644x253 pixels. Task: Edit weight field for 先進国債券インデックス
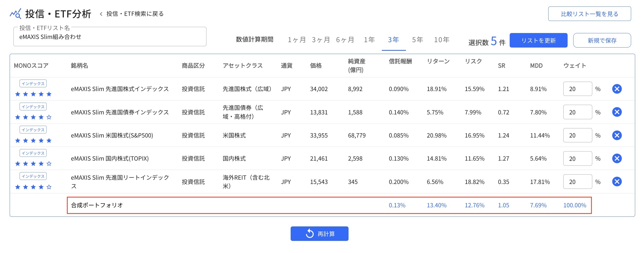[578, 112]
